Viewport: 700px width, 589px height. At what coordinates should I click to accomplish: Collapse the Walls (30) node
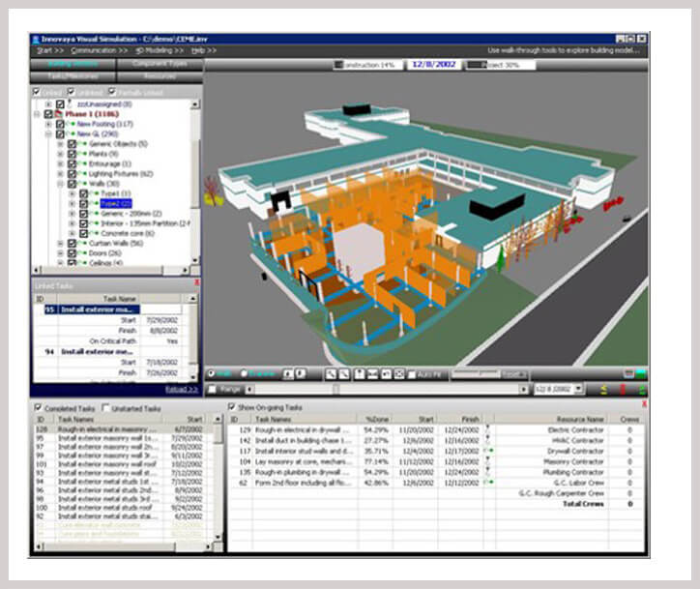click(x=60, y=184)
